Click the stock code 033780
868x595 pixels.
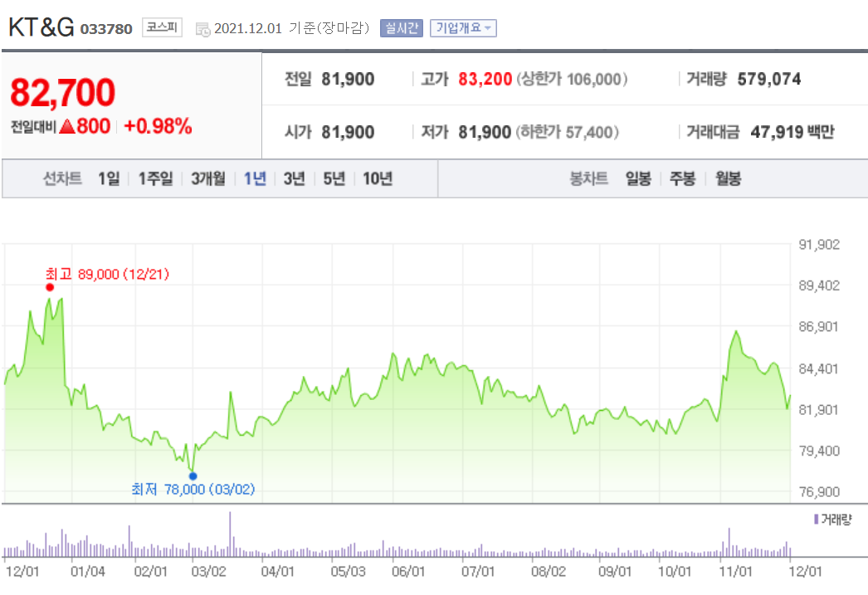(106, 29)
